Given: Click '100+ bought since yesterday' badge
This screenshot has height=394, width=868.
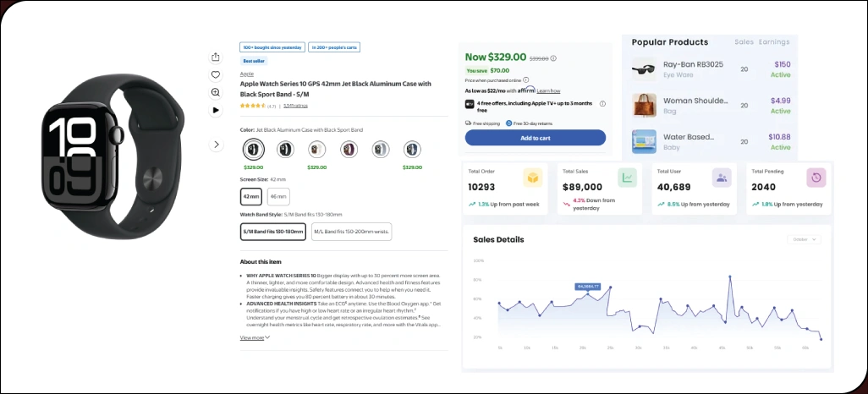Looking at the screenshot, I should pos(272,47).
